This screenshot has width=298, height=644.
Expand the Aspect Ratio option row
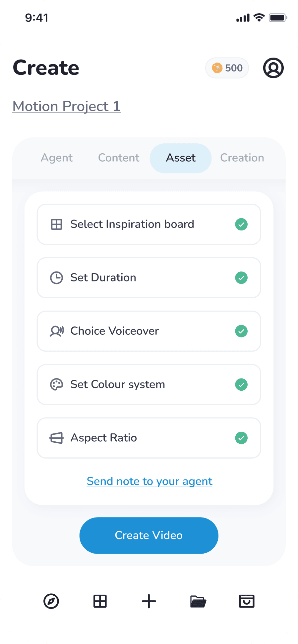149,438
